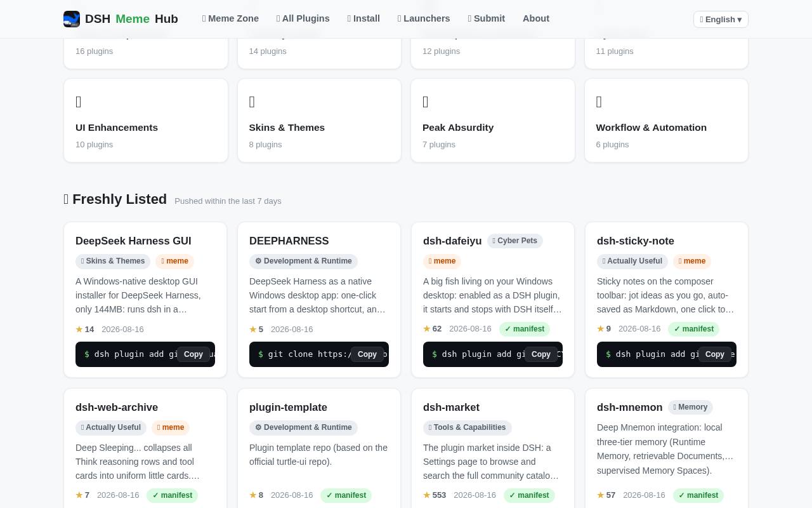Click the Skins & Themes tag on DeepSeek Harness GUI
Screen dimensions: 812x508
pos(113,261)
